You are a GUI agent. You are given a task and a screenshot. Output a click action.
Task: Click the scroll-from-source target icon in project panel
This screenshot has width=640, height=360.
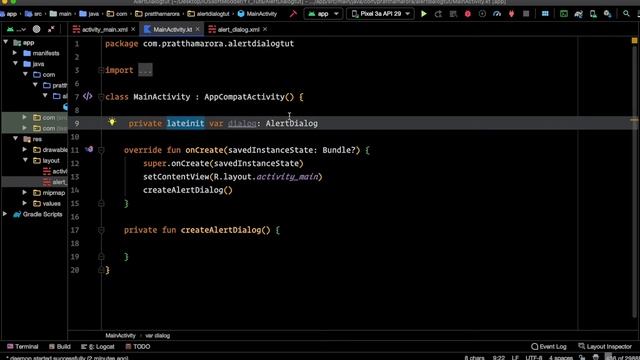click(x=36, y=29)
